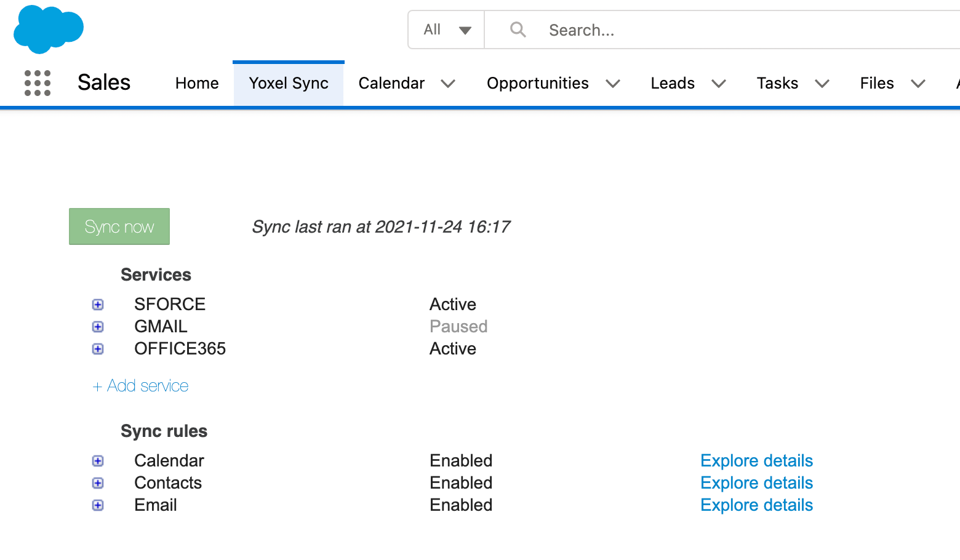The width and height of the screenshot is (960, 560).
Task: Open the Leads tab dropdown chevron
Action: (718, 84)
